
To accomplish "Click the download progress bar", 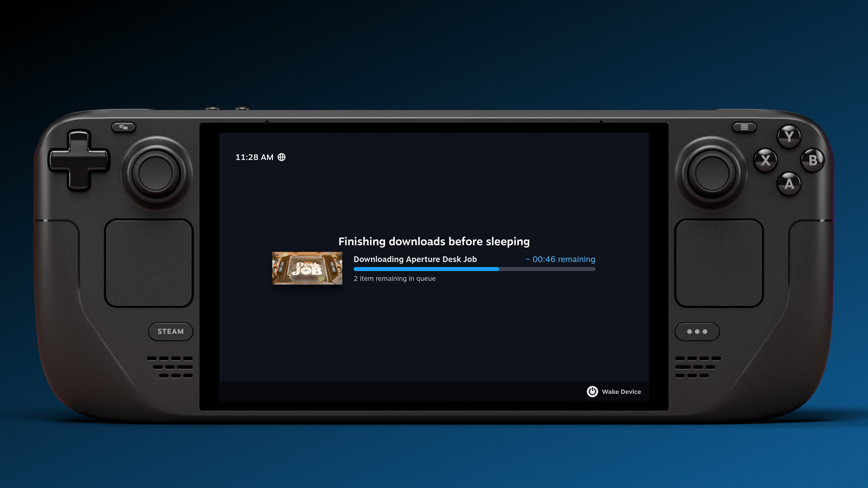I will tap(474, 269).
